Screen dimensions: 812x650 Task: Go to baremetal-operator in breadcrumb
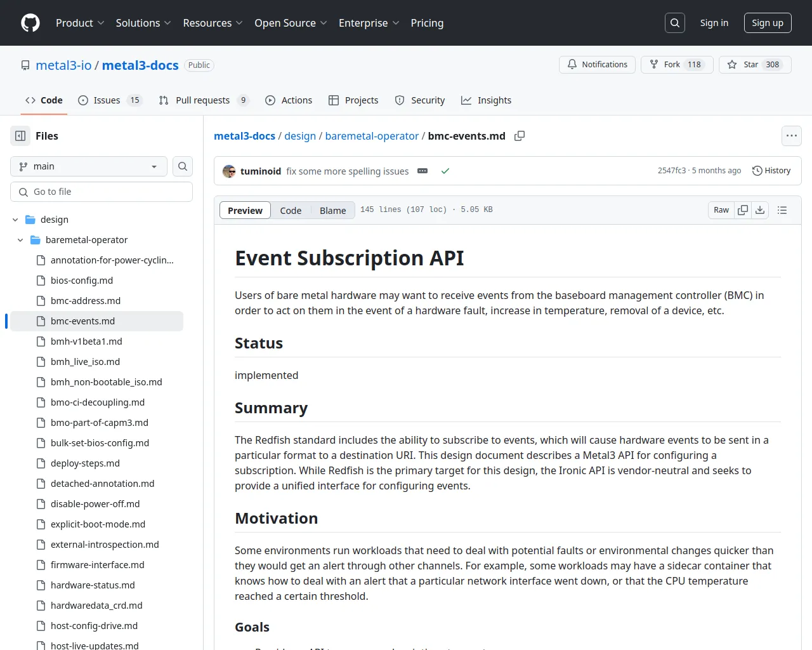[372, 136]
